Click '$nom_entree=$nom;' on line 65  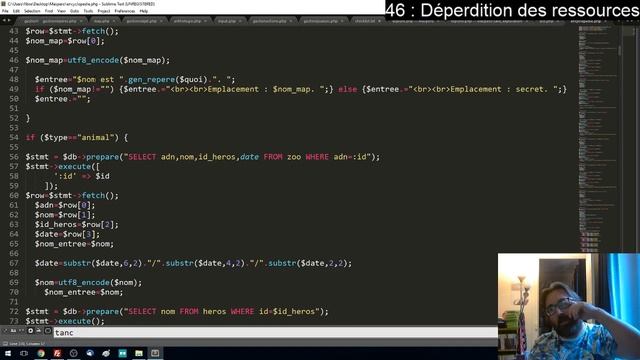74,244
